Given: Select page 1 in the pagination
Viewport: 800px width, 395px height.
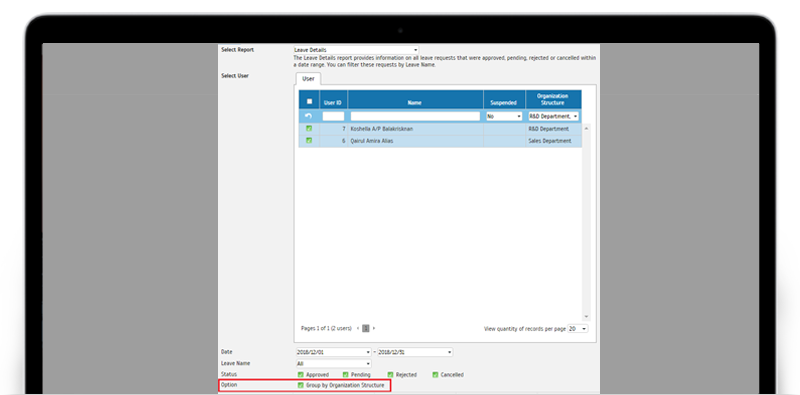Looking at the screenshot, I should (366, 329).
